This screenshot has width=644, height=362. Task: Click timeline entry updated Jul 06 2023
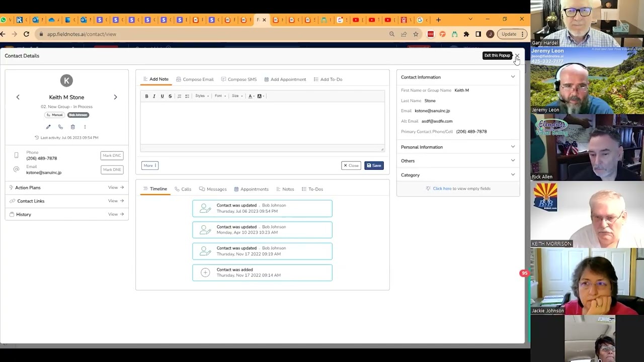(x=262, y=209)
